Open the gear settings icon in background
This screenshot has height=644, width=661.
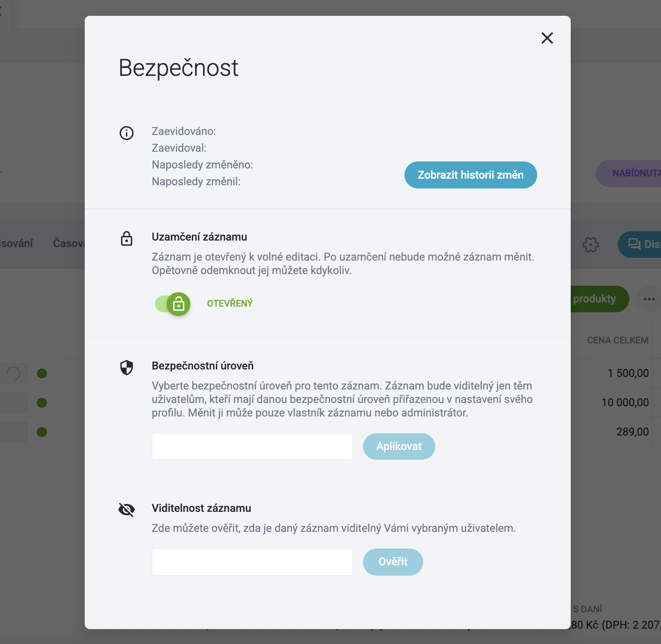[x=591, y=244]
